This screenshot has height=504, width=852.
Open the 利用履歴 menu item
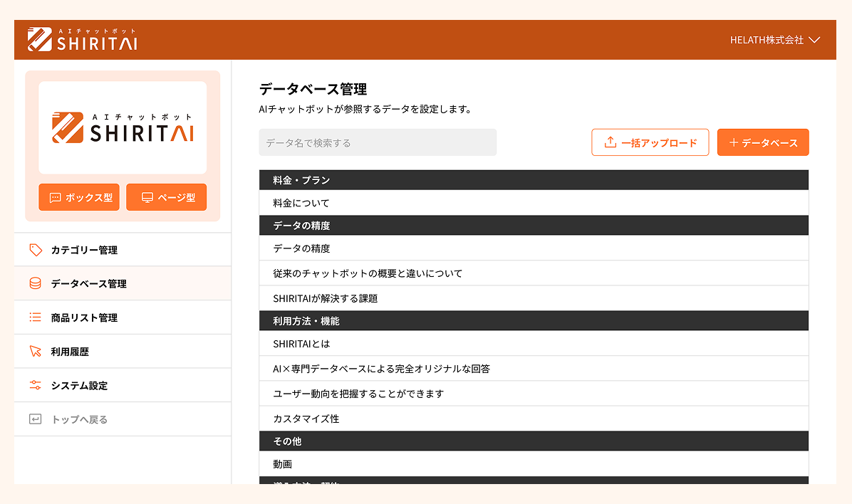pos(123,352)
